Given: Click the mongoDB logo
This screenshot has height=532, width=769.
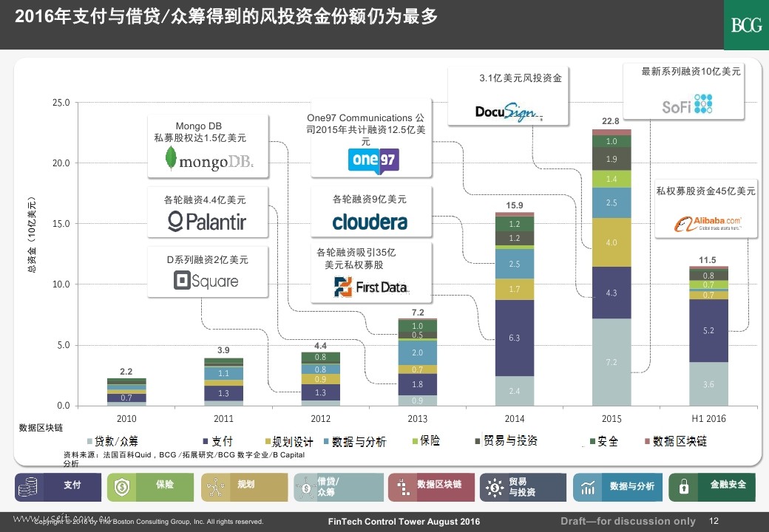Looking at the screenshot, I should [209, 160].
